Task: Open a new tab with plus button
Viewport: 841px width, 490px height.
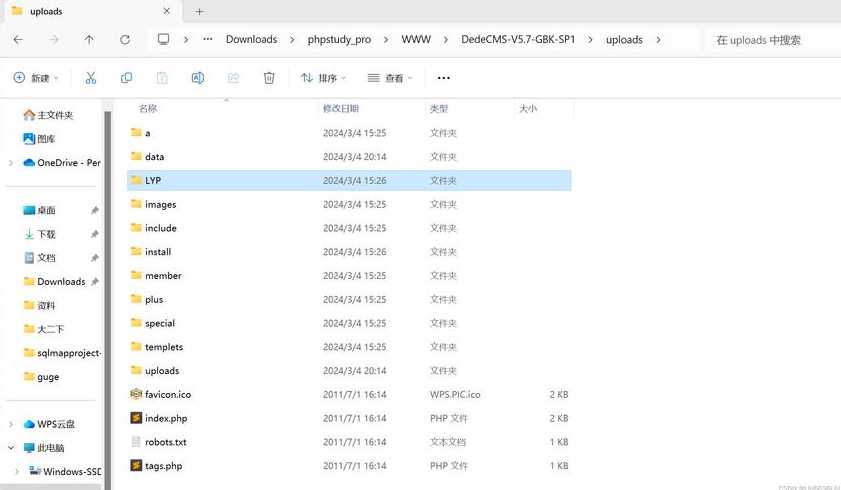Action: tap(199, 11)
